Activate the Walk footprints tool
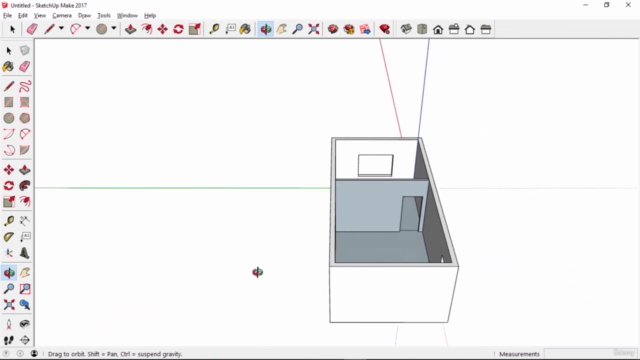This screenshot has width=640, height=360. (x=9, y=340)
